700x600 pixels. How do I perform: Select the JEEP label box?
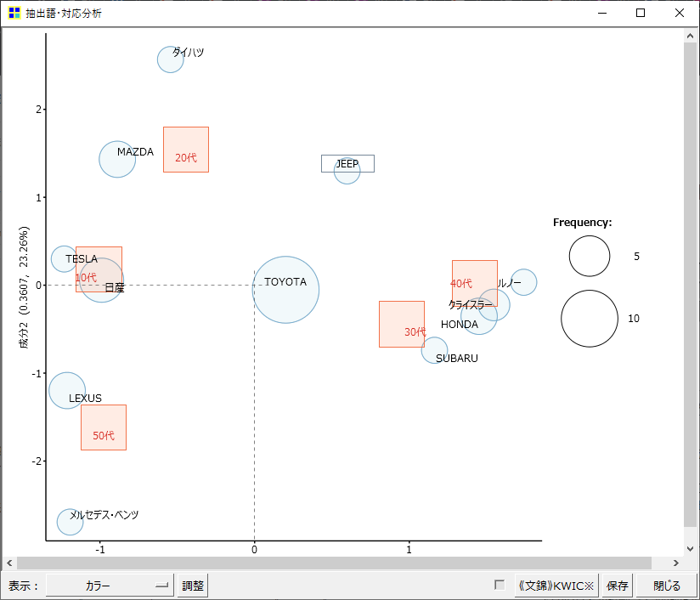(347, 163)
